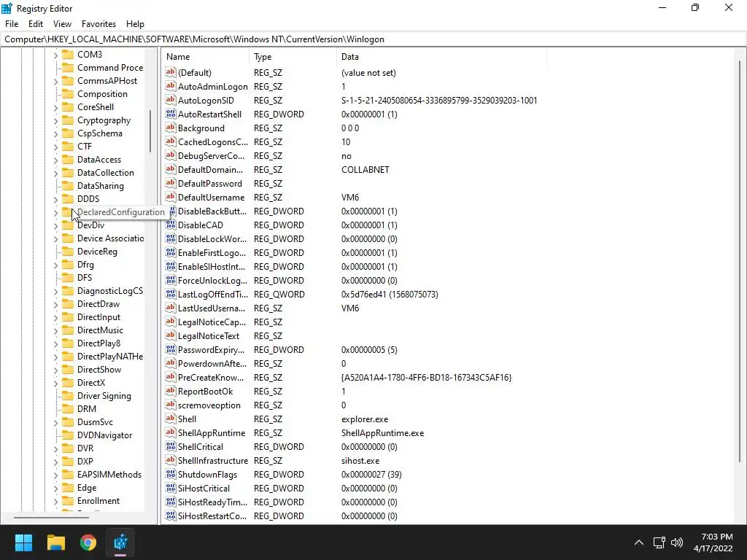Image resolution: width=747 pixels, height=560 pixels.
Task: Click the tree pane vertical scrollbar
Action: click(150, 131)
